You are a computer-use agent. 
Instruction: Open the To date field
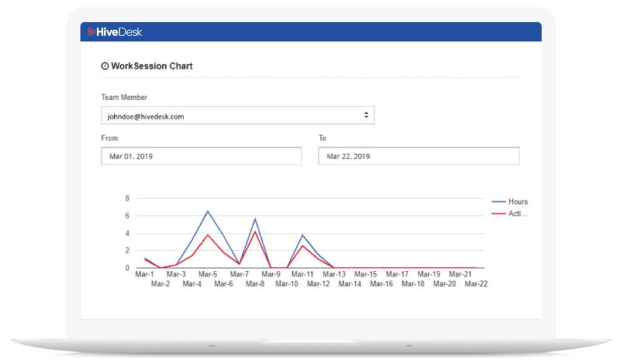pos(419,156)
